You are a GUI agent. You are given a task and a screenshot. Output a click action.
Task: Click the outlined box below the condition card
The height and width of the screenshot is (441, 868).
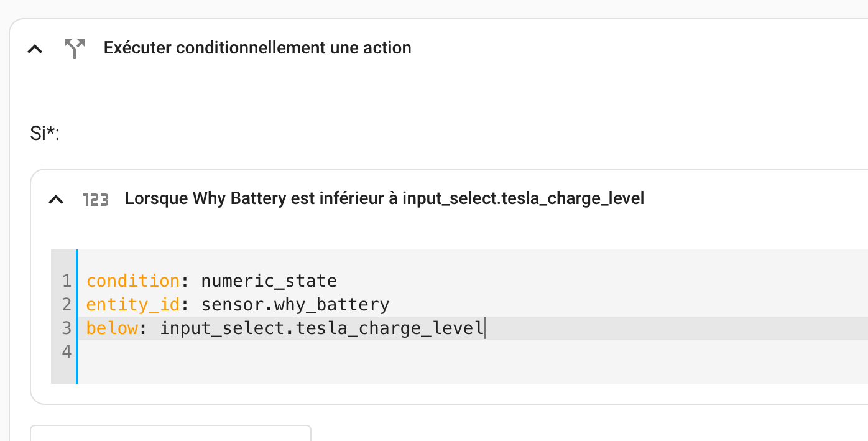tap(170, 433)
